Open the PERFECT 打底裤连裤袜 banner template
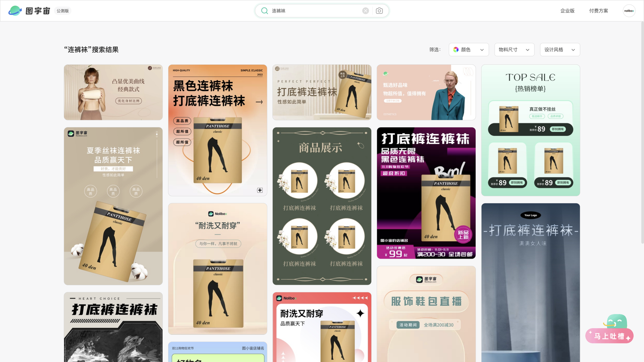The height and width of the screenshot is (362, 644). click(x=322, y=92)
